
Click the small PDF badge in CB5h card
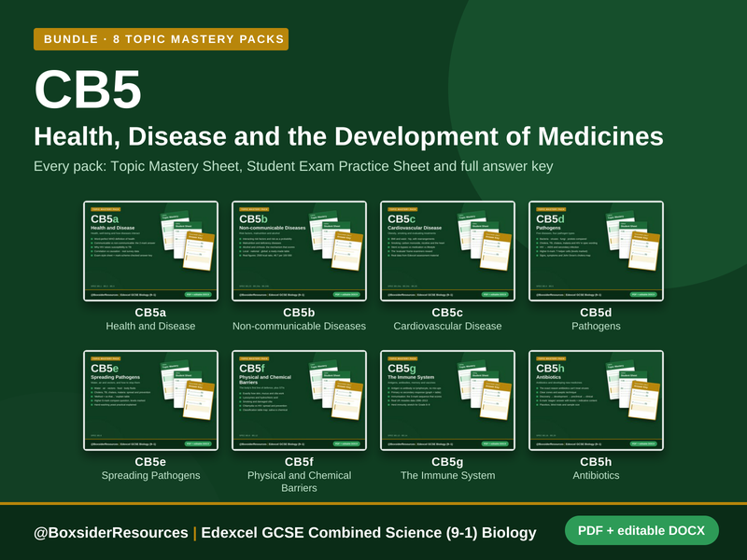(x=643, y=444)
